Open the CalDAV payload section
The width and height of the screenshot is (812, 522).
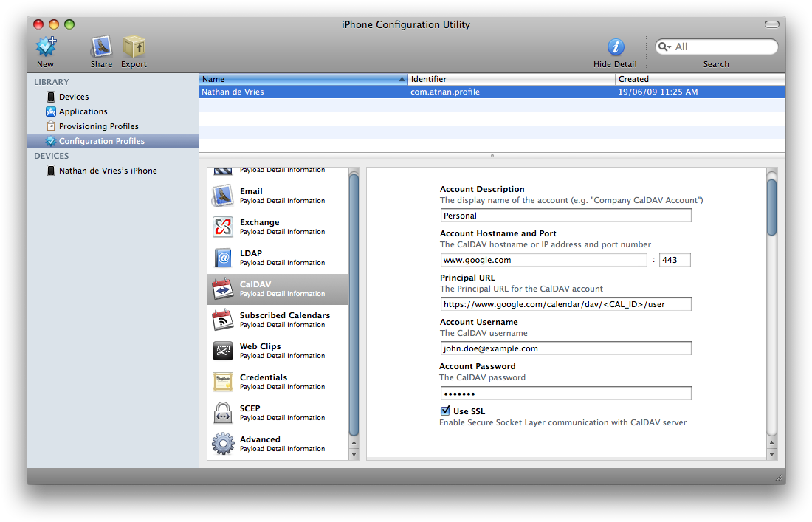[x=278, y=289]
